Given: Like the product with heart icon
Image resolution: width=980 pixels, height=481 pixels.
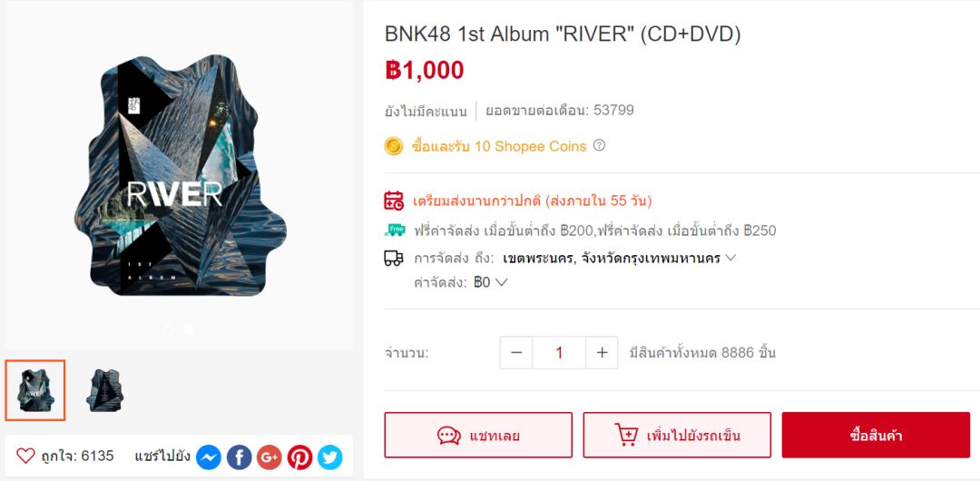Looking at the screenshot, I should click(x=25, y=456).
